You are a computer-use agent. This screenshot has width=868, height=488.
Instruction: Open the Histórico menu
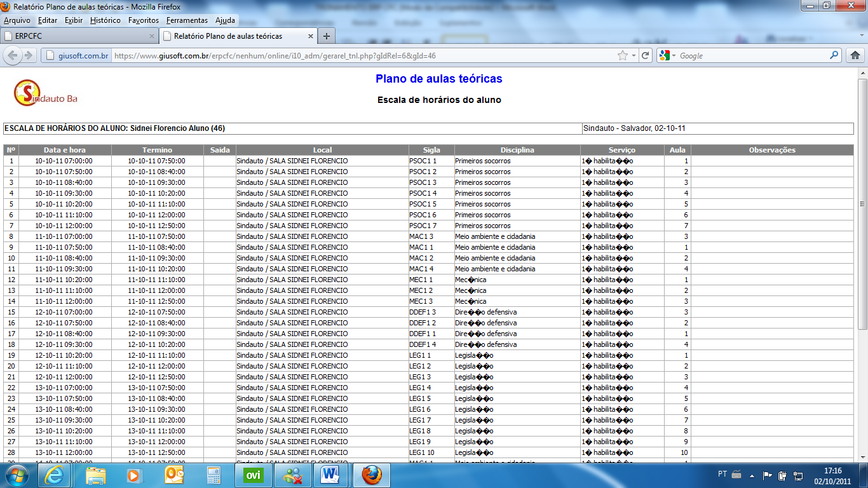click(105, 20)
